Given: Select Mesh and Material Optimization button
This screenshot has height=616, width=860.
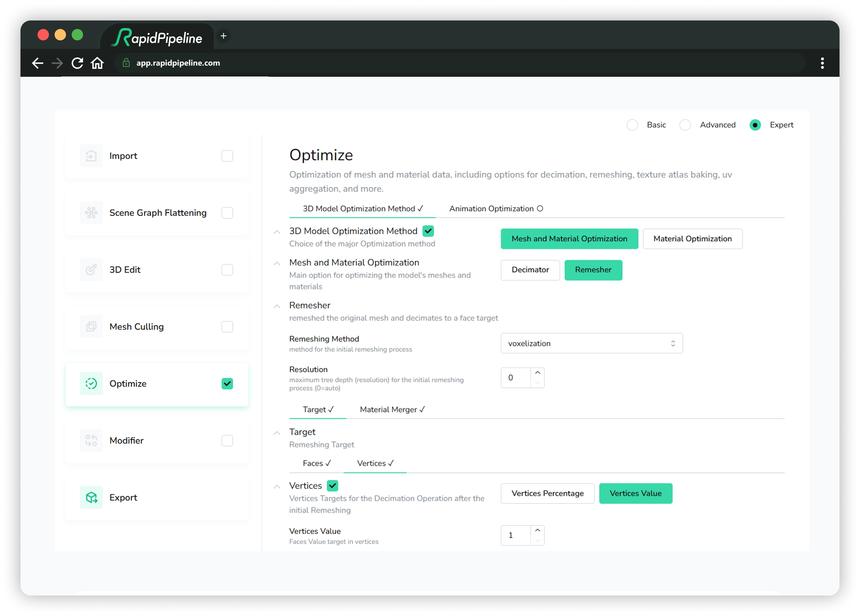Looking at the screenshot, I should point(569,239).
